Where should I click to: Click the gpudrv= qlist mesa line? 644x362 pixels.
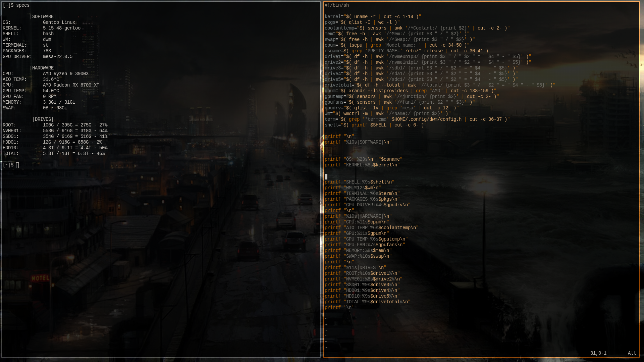(x=392, y=108)
